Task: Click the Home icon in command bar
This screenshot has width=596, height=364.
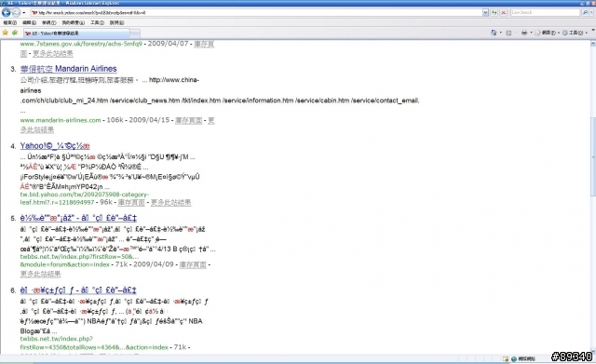Action: tap(494, 34)
